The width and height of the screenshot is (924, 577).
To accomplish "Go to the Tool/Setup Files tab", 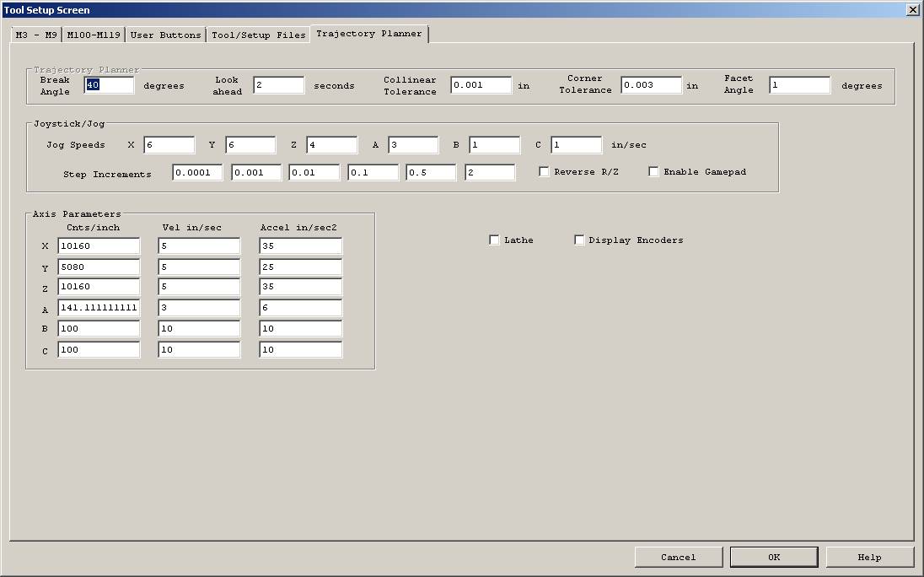I will click(x=258, y=35).
